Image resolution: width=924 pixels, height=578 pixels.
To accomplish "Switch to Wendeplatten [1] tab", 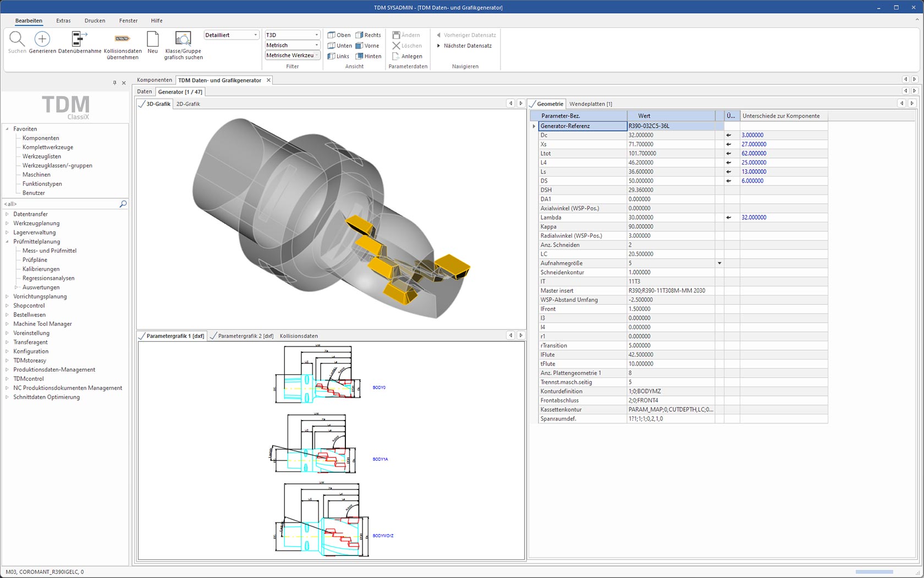I will [x=591, y=103].
